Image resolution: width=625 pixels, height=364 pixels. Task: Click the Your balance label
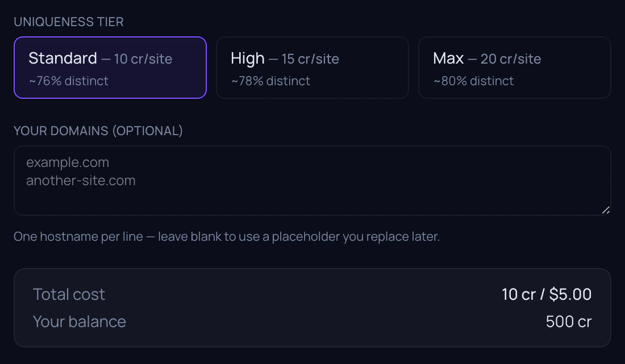pyautogui.click(x=80, y=321)
